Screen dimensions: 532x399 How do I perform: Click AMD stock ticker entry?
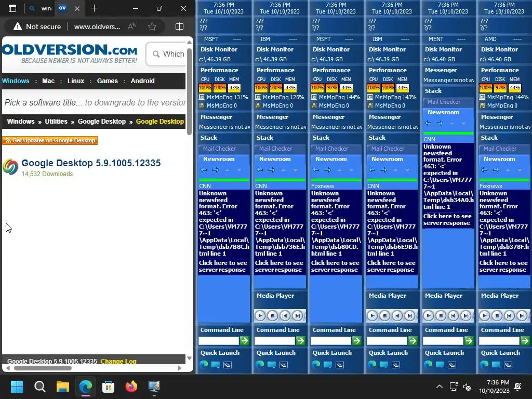503,39
